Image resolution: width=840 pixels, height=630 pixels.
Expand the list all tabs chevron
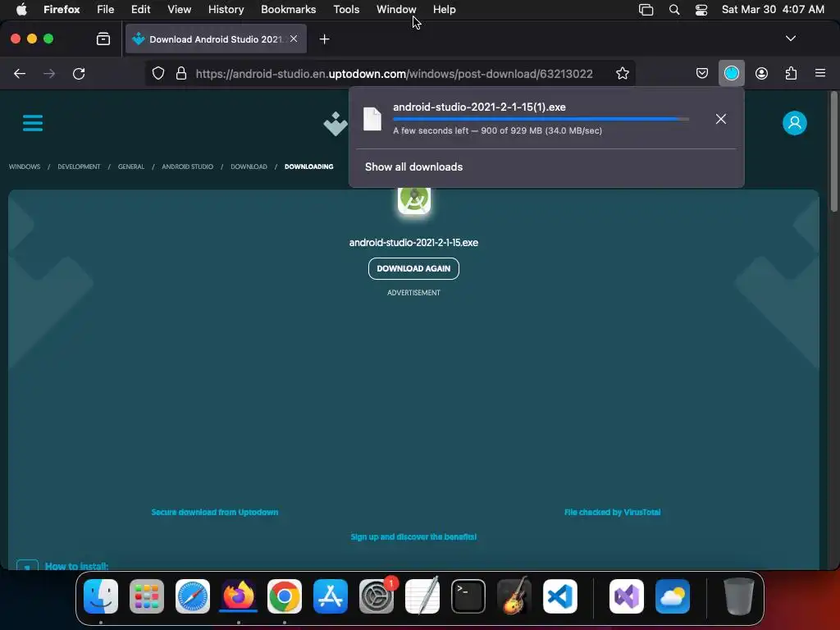point(790,39)
